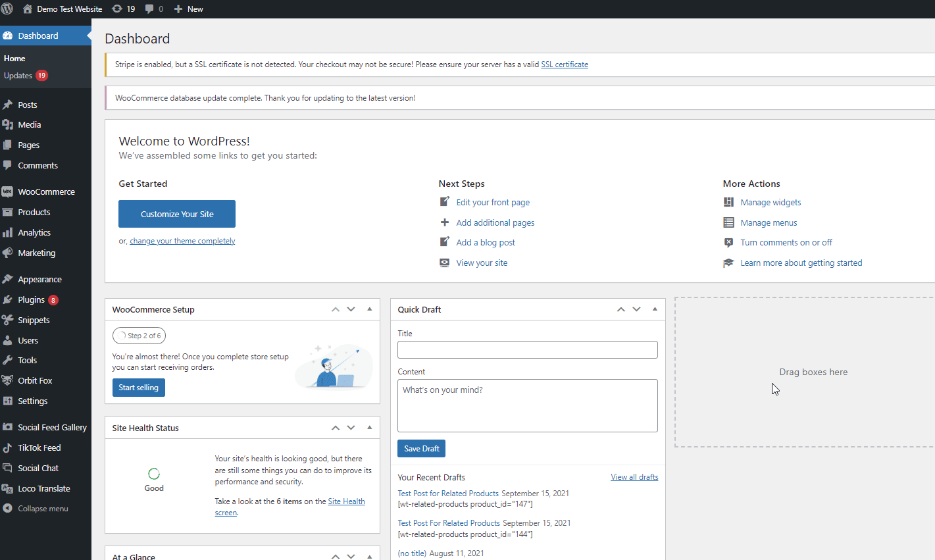Click the Manage menus list icon
The image size is (935, 560).
click(x=728, y=222)
